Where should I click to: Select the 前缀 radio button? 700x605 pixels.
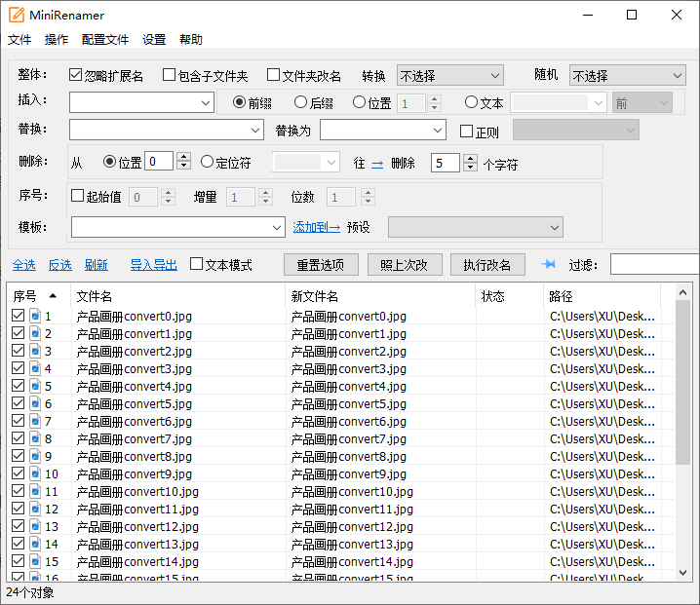click(x=239, y=102)
